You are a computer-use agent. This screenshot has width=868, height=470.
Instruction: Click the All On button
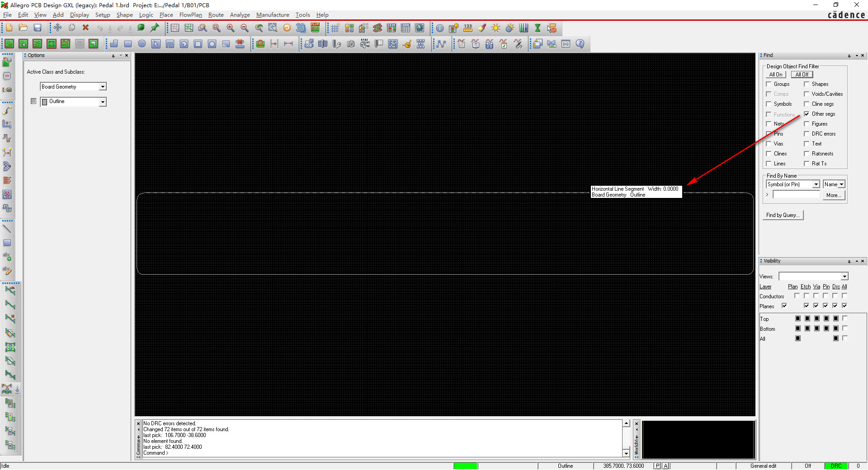coord(776,75)
